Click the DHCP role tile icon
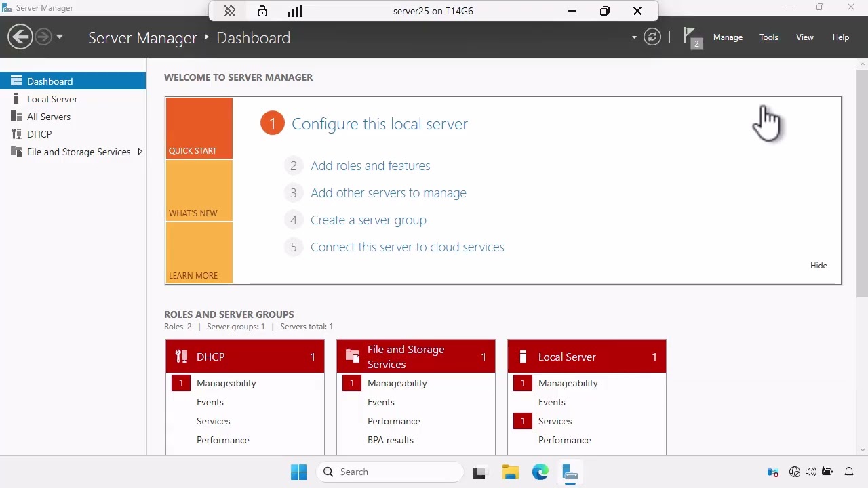The width and height of the screenshot is (868, 488). point(181,357)
